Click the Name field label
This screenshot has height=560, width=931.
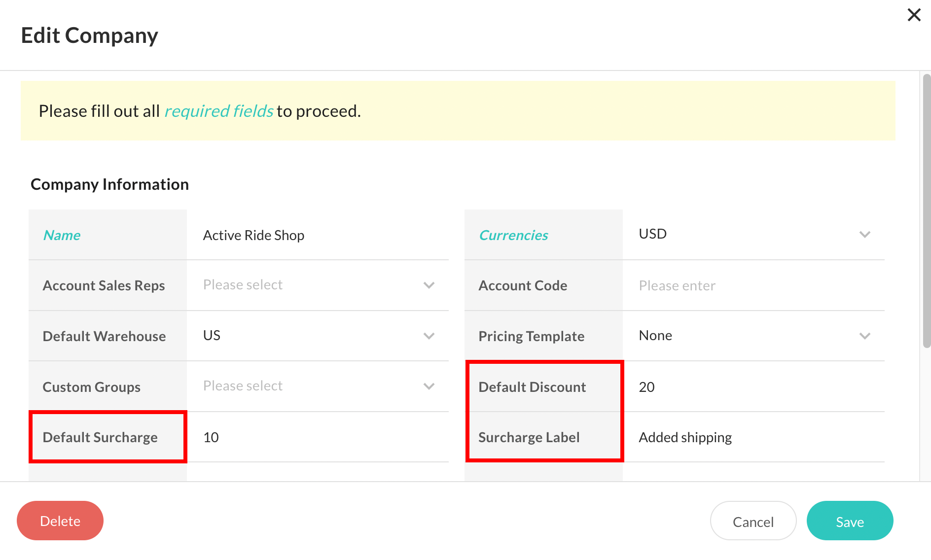point(62,235)
